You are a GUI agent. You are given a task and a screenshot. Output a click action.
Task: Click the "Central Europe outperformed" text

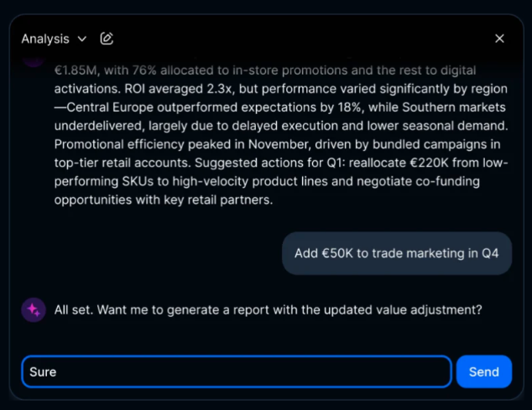point(151,109)
